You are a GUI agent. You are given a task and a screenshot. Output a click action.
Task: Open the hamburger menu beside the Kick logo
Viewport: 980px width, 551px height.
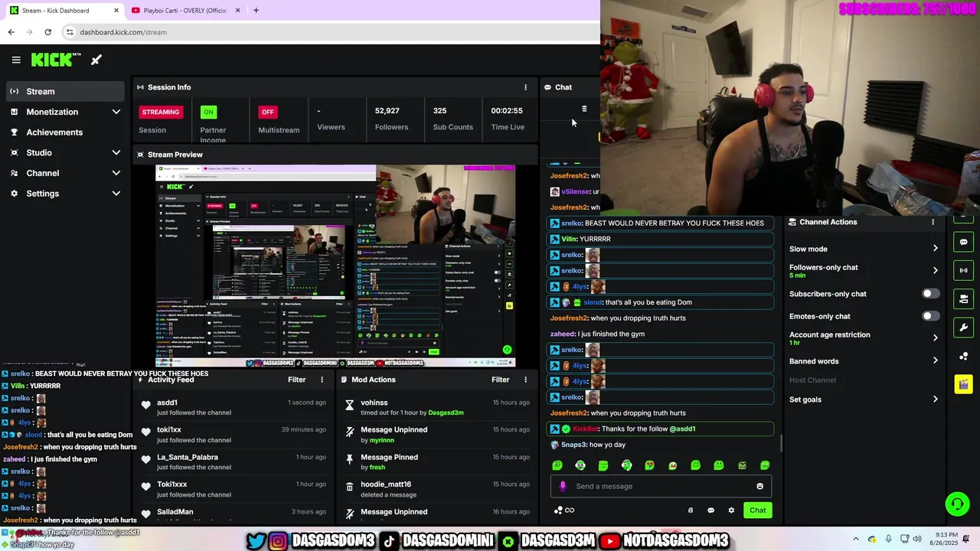click(16, 60)
